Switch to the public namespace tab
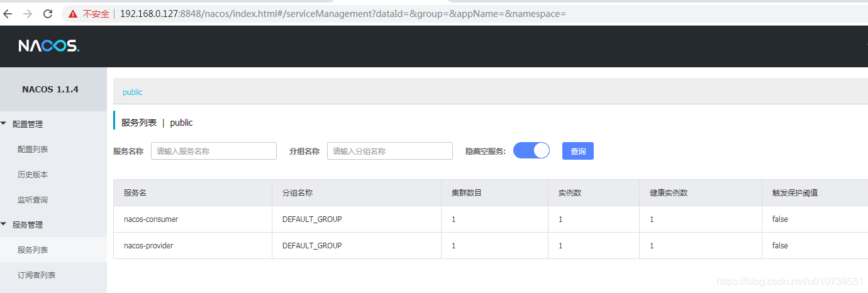Image resolution: width=868 pixels, height=293 pixels. 133,92
